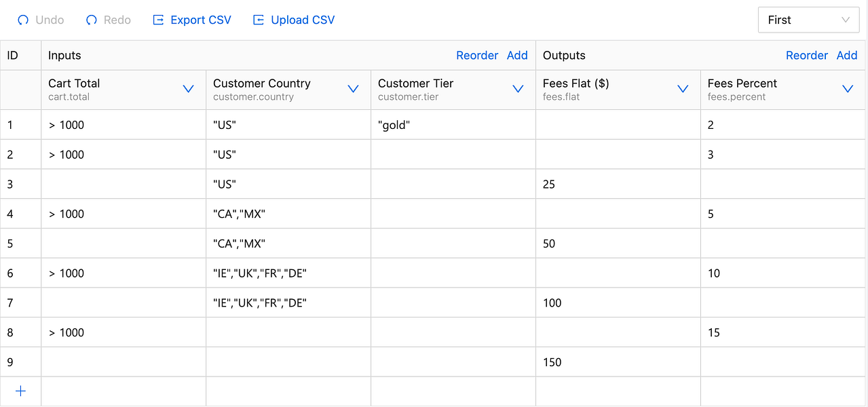Click the Upload CSV icon
This screenshot has height=407, width=868.
(x=259, y=20)
